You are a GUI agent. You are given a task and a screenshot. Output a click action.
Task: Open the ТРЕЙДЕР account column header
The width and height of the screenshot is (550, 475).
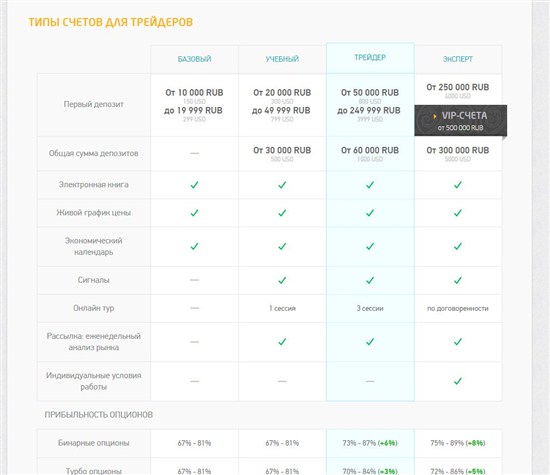(370, 58)
